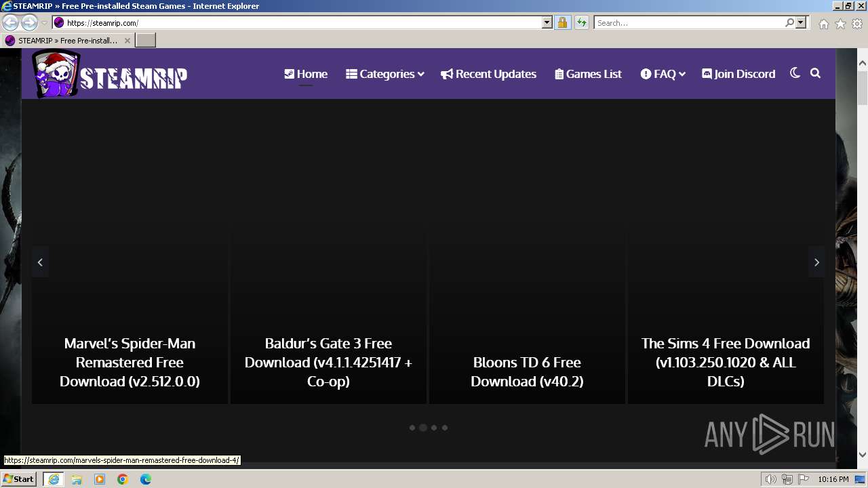Open Recent Updates page
The width and height of the screenshot is (868, 488).
point(488,74)
